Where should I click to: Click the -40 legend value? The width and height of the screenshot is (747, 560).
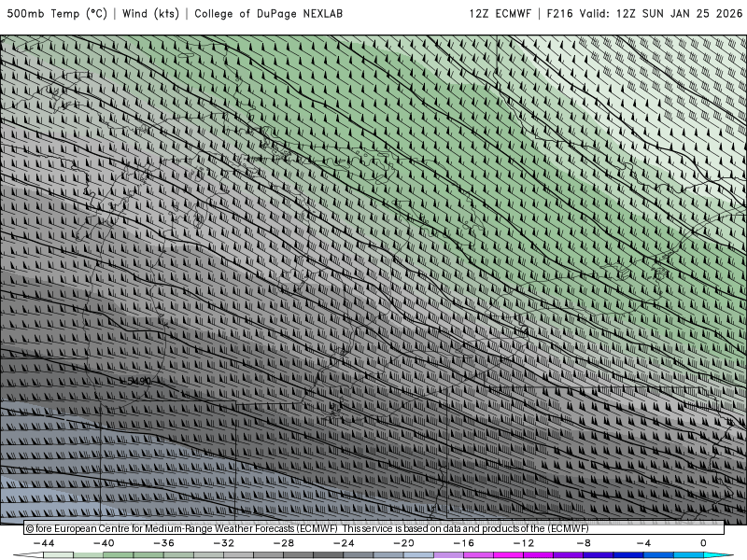(104, 543)
